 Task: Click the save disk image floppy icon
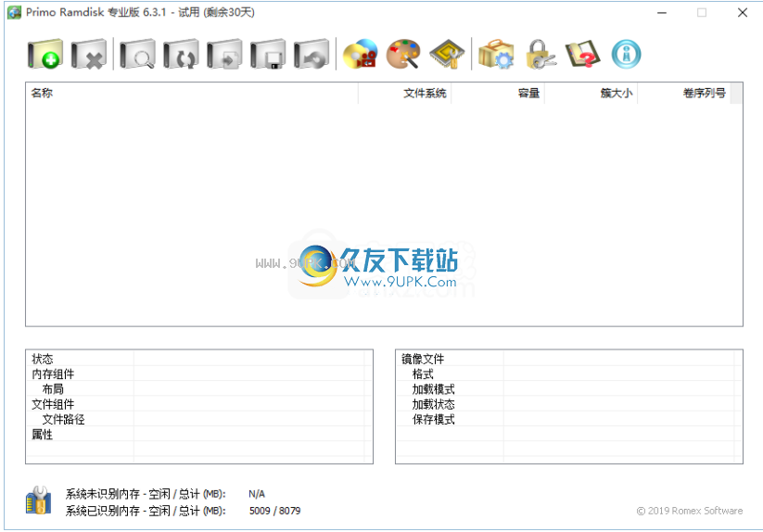pyautogui.click(x=268, y=54)
